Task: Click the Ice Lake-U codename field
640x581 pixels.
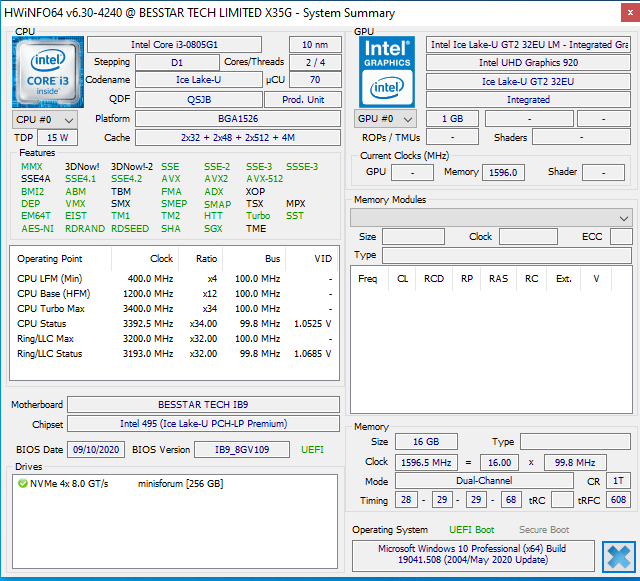Action: pyautogui.click(x=198, y=80)
